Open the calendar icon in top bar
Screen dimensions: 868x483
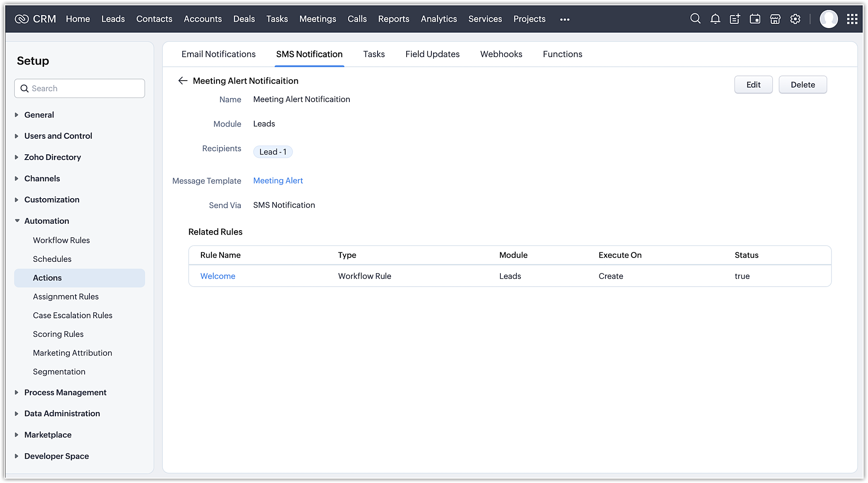click(755, 19)
